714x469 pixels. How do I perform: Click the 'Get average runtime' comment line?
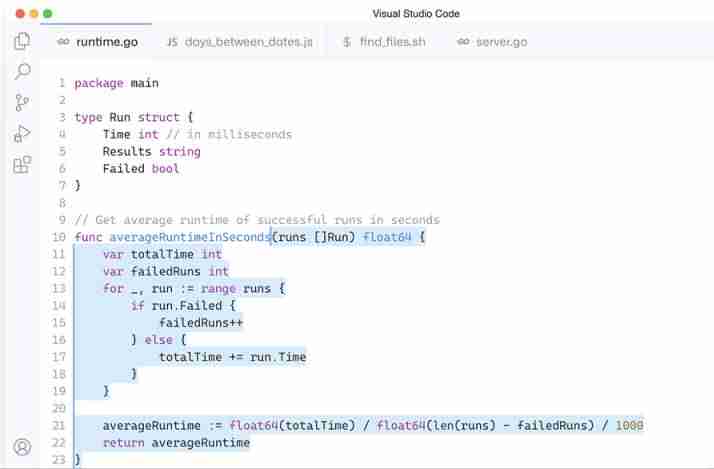point(257,220)
